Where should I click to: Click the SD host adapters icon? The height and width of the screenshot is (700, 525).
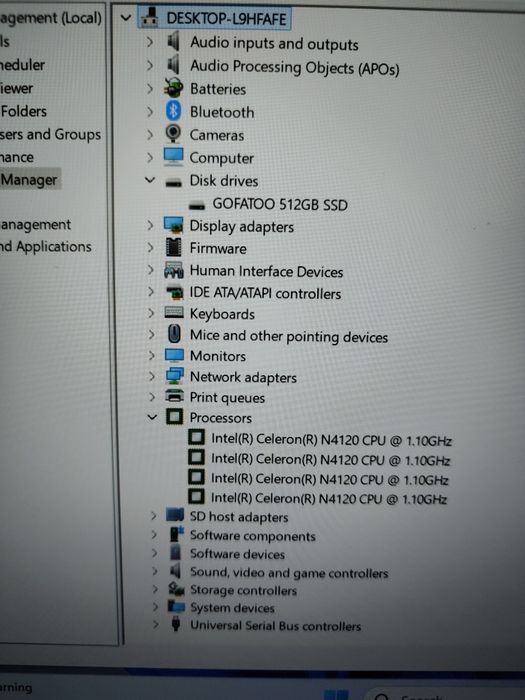(x=175, y=515)
